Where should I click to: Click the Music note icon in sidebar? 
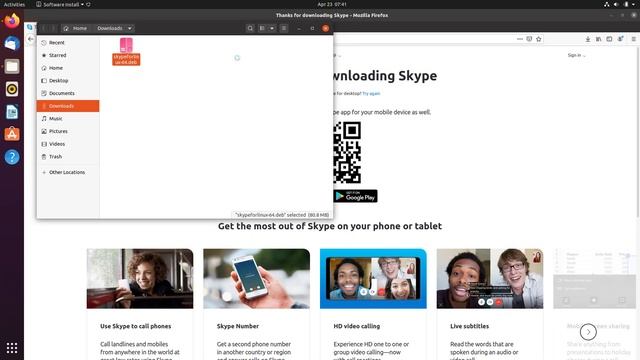[44, 118]
